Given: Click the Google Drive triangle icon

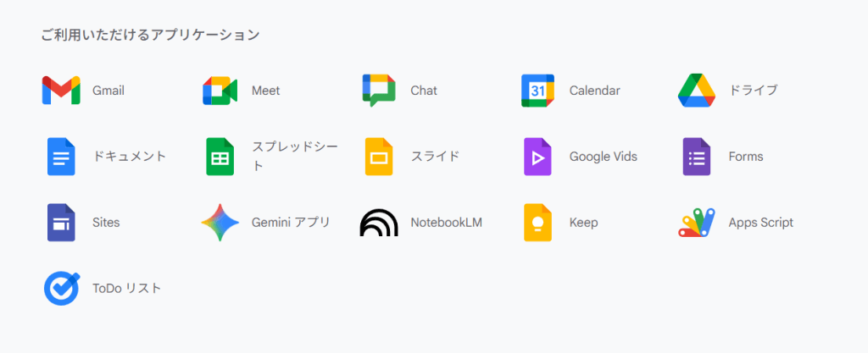Looking at the screenshot, I should pyautogui.click(x=697, y=90).
